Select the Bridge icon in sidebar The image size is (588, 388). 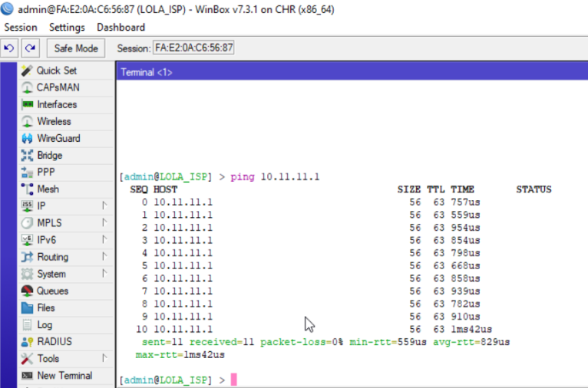click(28, 156)
